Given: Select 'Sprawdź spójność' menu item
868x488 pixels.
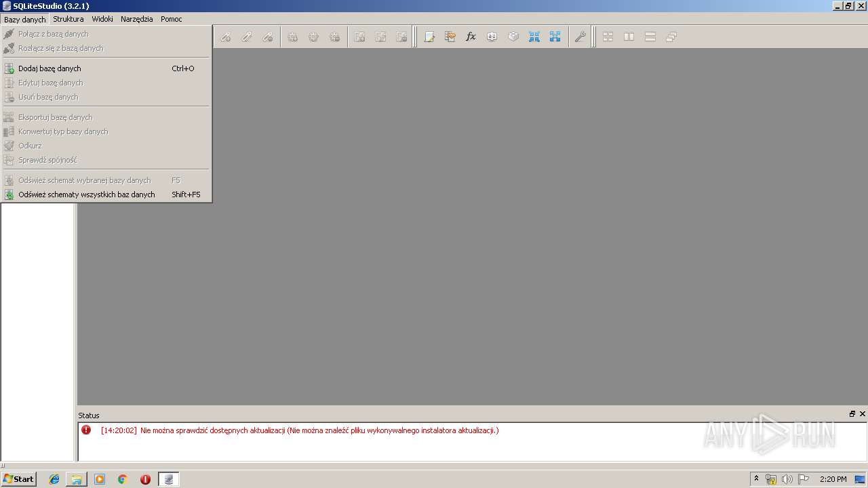Looking at the screenshot, I should click(x=106, y=160).
